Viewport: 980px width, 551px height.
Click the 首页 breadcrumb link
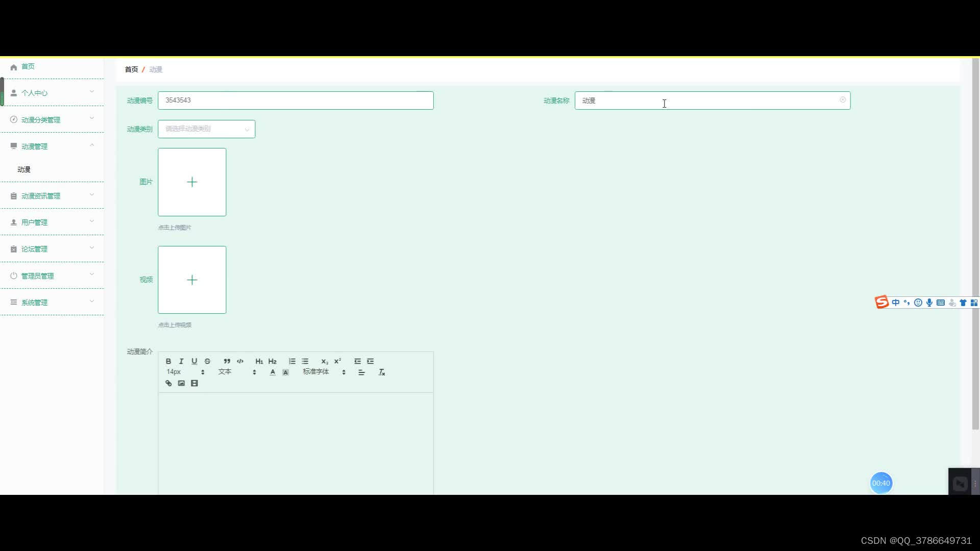pyautogui.click(x=131, y=69)
